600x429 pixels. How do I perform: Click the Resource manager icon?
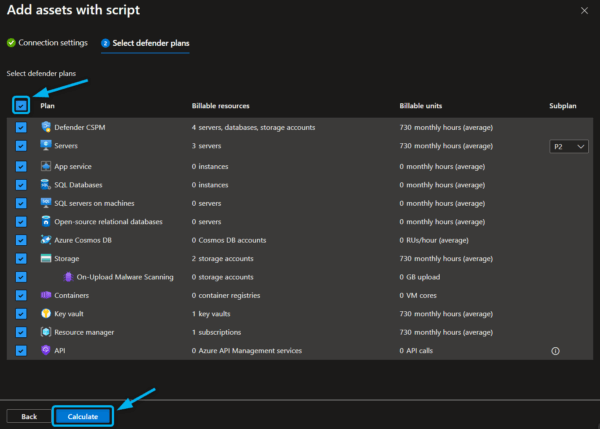pos(46,332)
